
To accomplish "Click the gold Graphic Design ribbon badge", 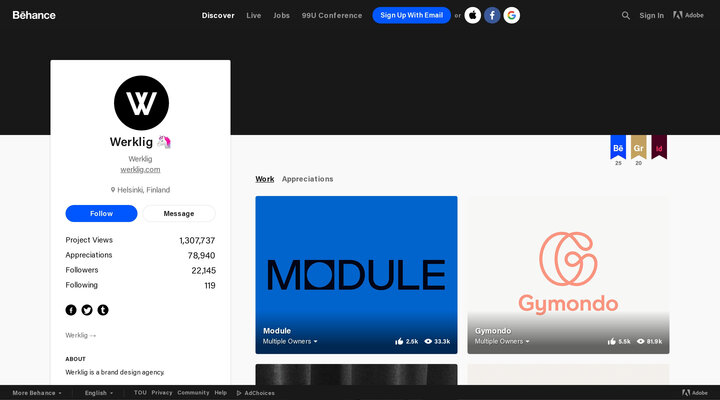I will click(638, 148).
